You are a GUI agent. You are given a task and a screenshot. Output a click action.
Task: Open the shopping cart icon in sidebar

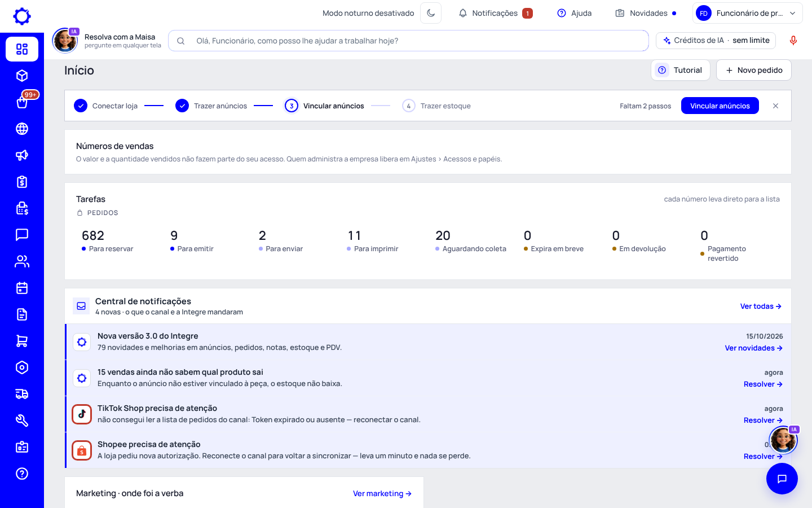[x=22, y=341]
